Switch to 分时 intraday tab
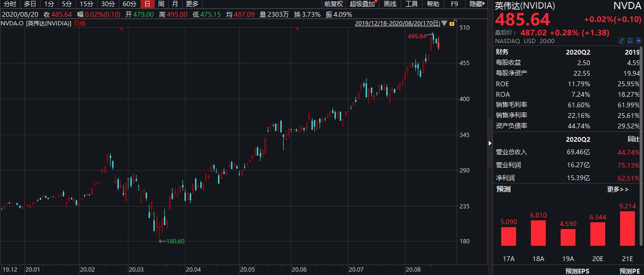644x275 pixels. click(10, 4)
